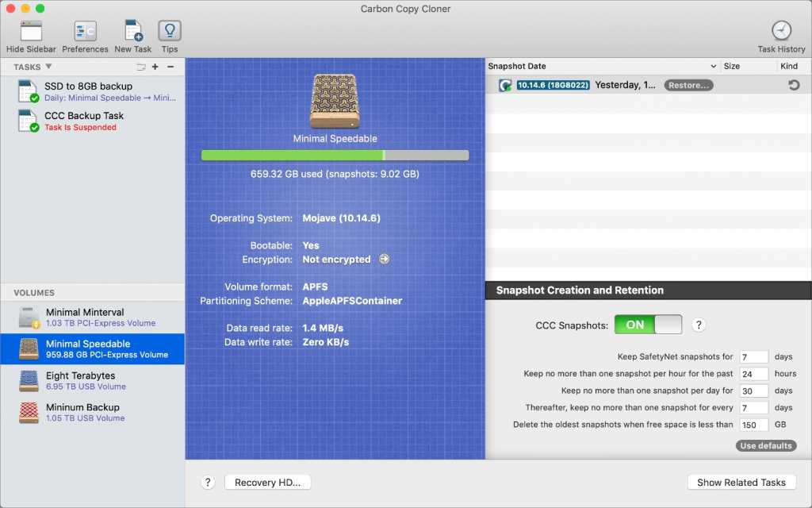Click the SafetyNet snapshots days field
Image resolution: width=812 pixels, height=508 pixels.
(753, 357)
